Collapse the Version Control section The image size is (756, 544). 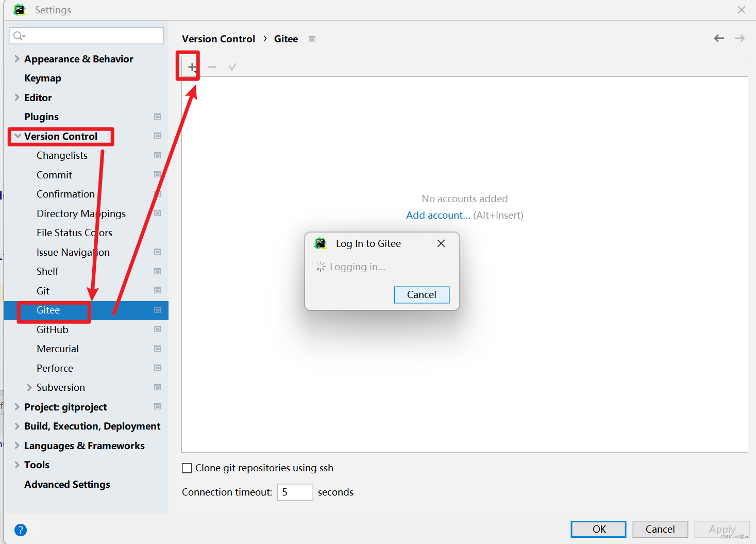[x=18, y=136]
